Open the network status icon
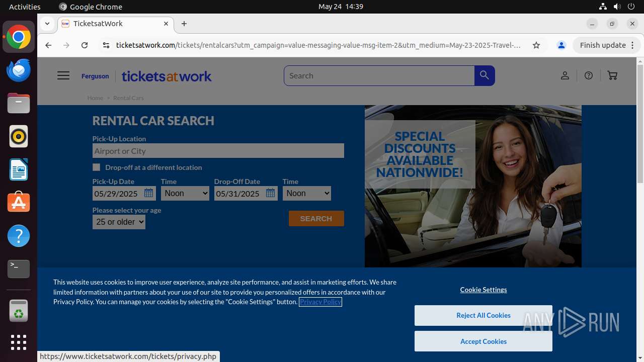 [603, 7]
